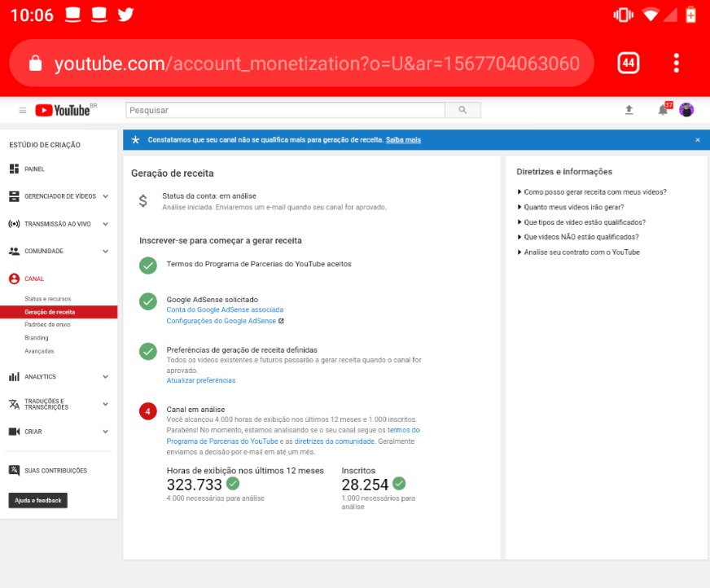Open Painel in sidebar

click(x=34, y=169)
